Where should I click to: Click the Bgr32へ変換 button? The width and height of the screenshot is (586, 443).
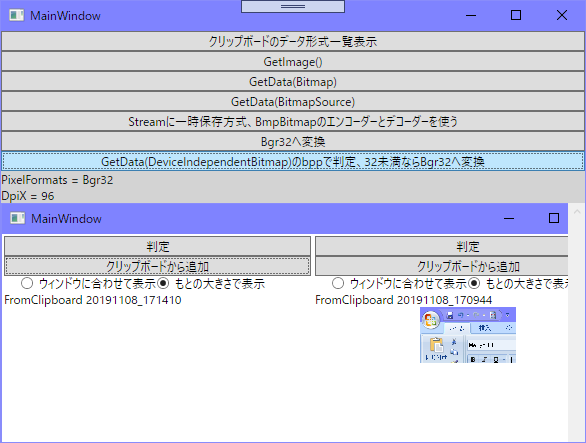tap(293, 141)
